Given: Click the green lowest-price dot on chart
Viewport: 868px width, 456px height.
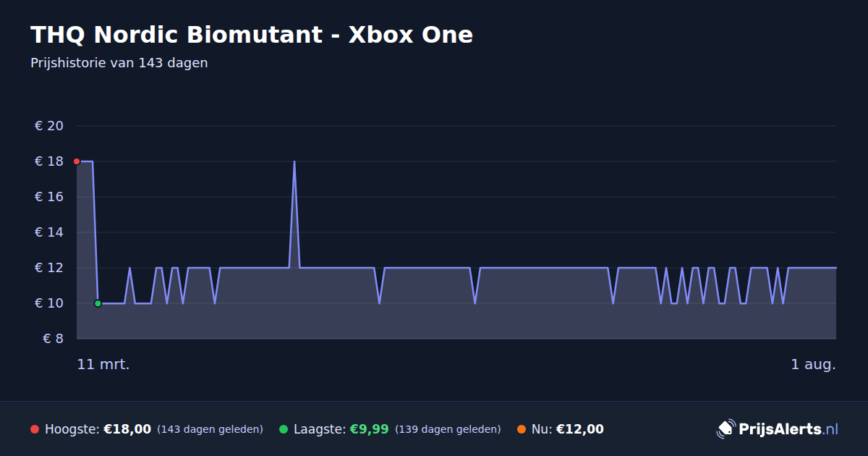Looking at the screenshot, I should 98,303.
